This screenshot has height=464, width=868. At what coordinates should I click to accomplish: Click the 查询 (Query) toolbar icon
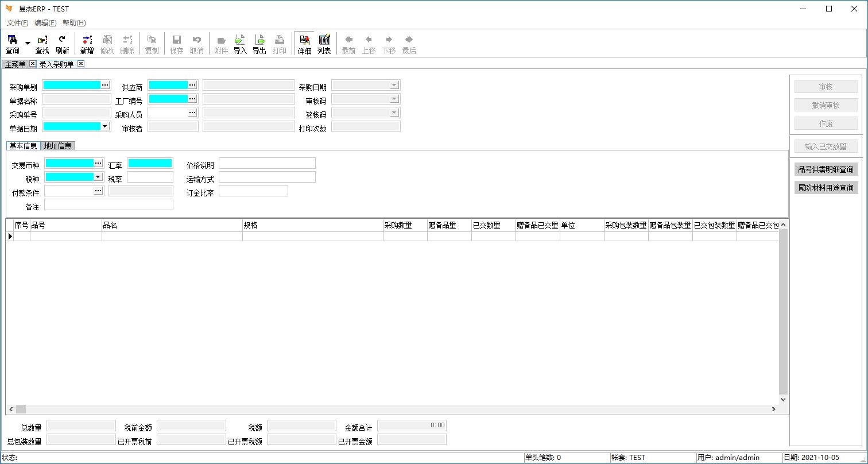12,44
